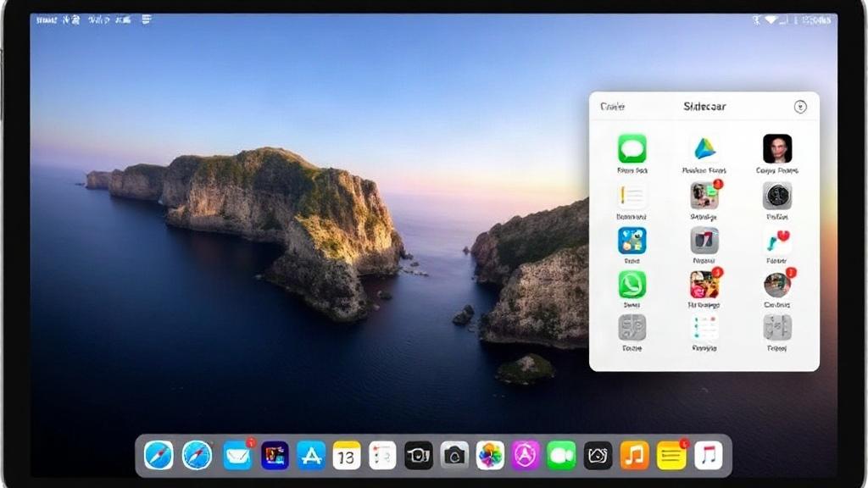Open the notes list icon with yellow bar

coord(632,196)
